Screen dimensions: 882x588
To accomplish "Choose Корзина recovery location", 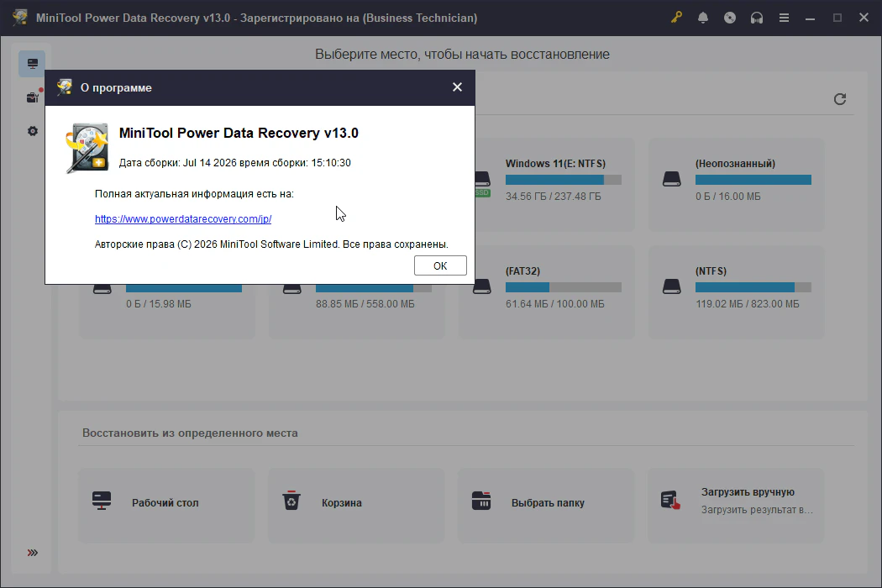I will click(x=356, y=506).
